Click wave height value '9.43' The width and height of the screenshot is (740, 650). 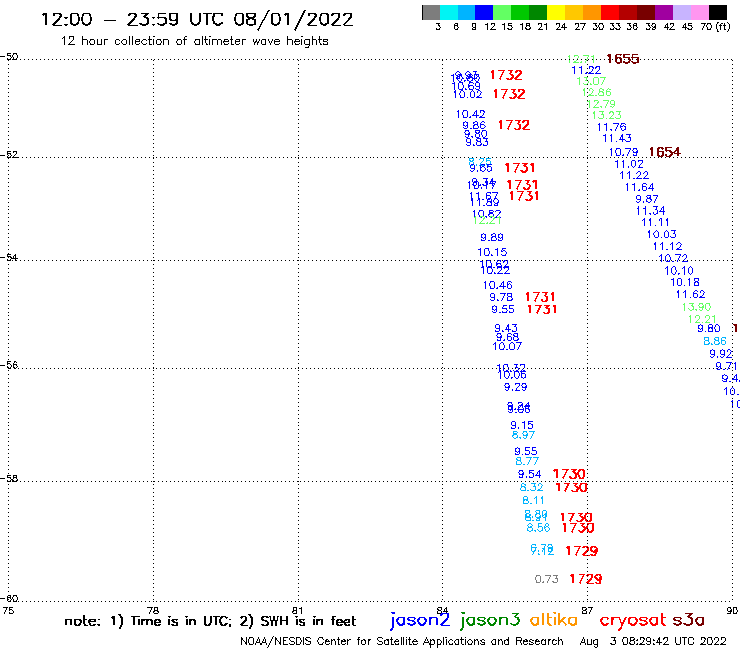(506, 328)
